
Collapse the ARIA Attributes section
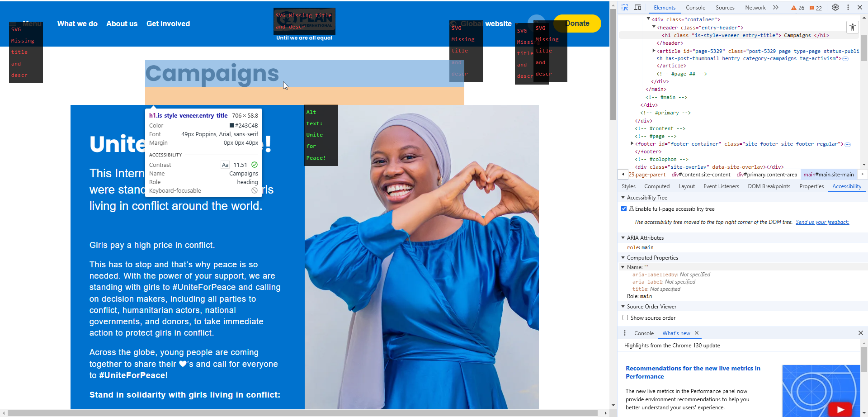click(x=623, y=238)
